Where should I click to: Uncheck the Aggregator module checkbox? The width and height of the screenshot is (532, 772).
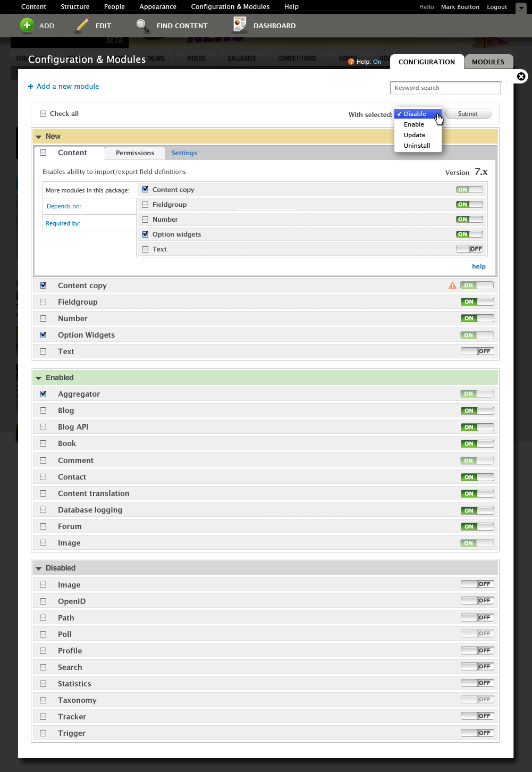point(43,394)
